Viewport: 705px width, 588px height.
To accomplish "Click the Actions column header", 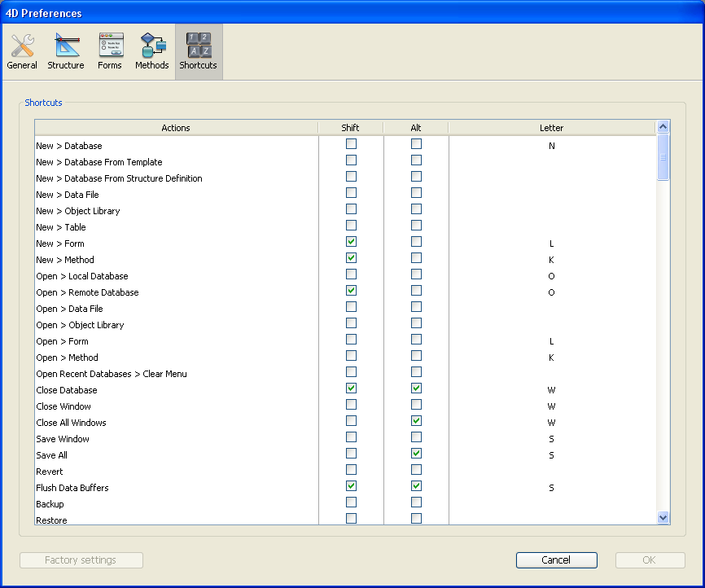I will tap(176, 128).
